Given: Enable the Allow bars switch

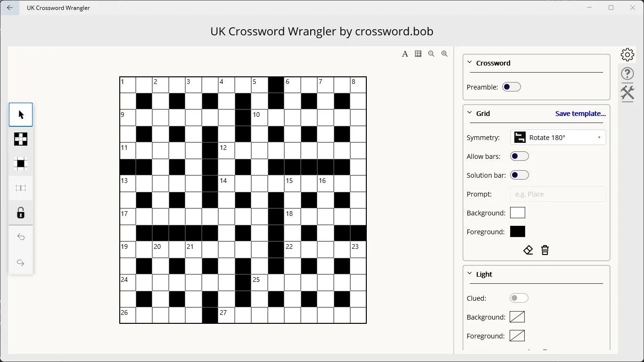Looking at the screenshot, I should coord(520,156).
